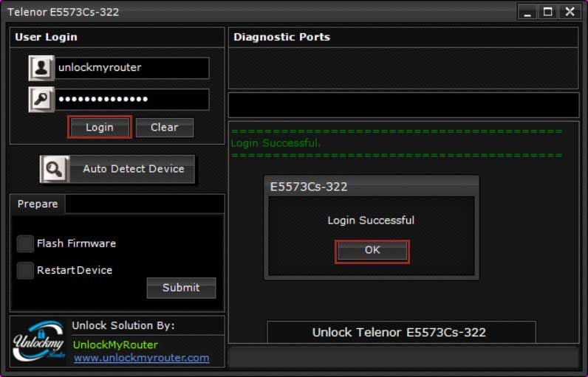This screenshot has height=377, width=588.
Task: Click the bottom progress bar
Action: 403,358
